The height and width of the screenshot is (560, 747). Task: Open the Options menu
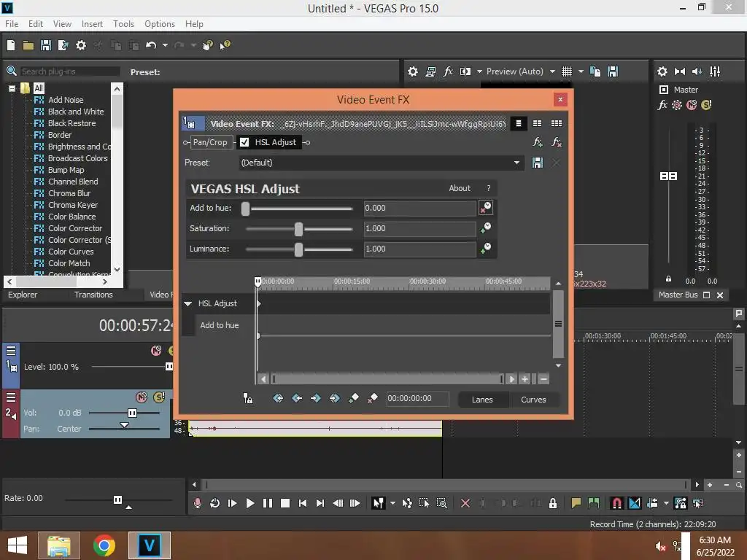(x=160, y=24)
